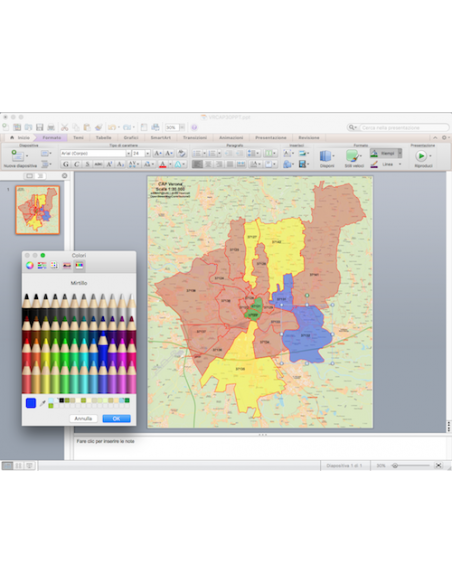Click the Riempi fill icon

[x=374, y=153]
